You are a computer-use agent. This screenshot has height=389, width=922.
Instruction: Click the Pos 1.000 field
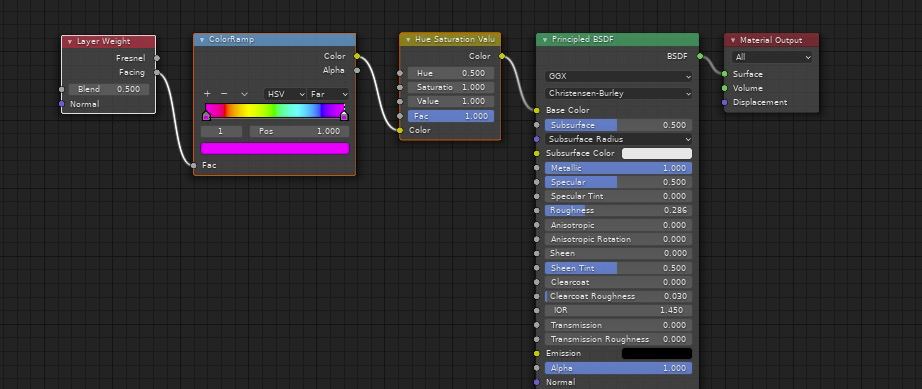(299, 132)
